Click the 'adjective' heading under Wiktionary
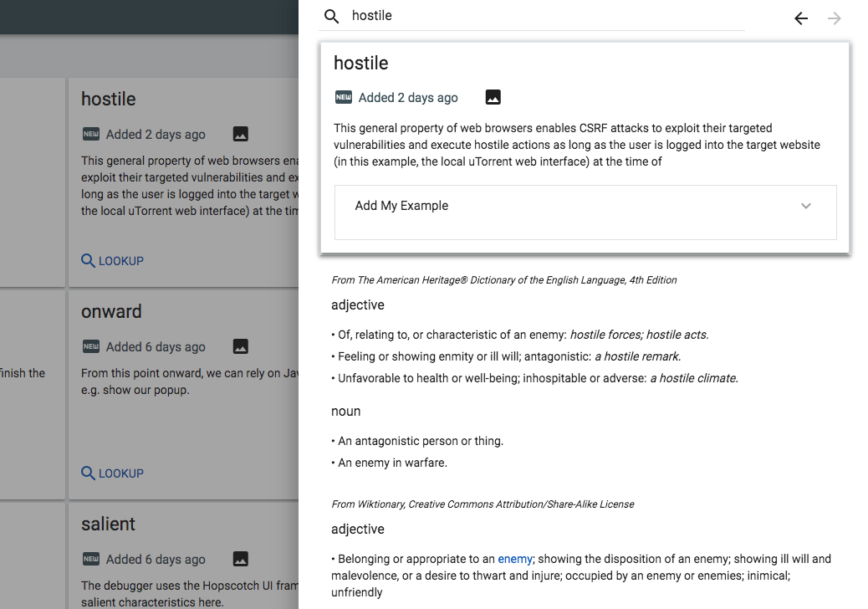The image size is (868, 609). point(358,530)
